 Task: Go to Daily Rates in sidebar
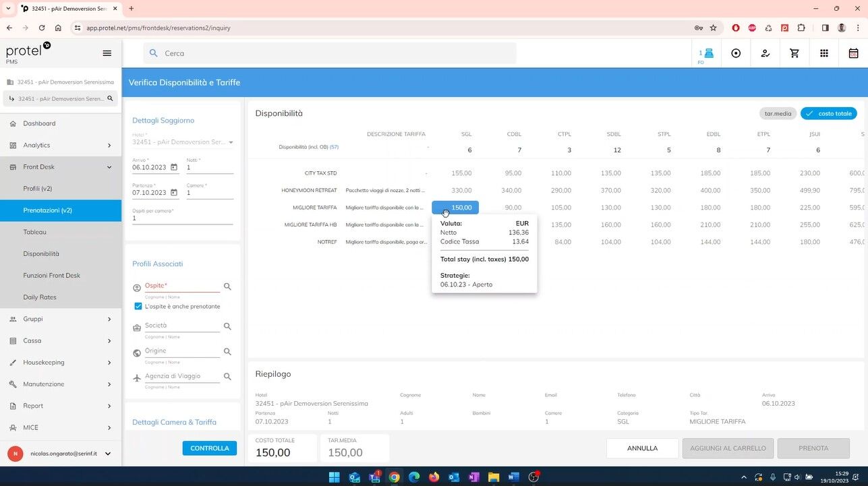tap(40, 297)
